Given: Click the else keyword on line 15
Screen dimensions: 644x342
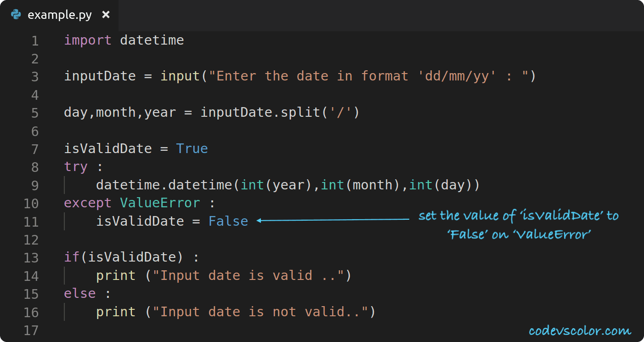Looking at the screenshot, I should pyautogui.click(x=79, y=293).
